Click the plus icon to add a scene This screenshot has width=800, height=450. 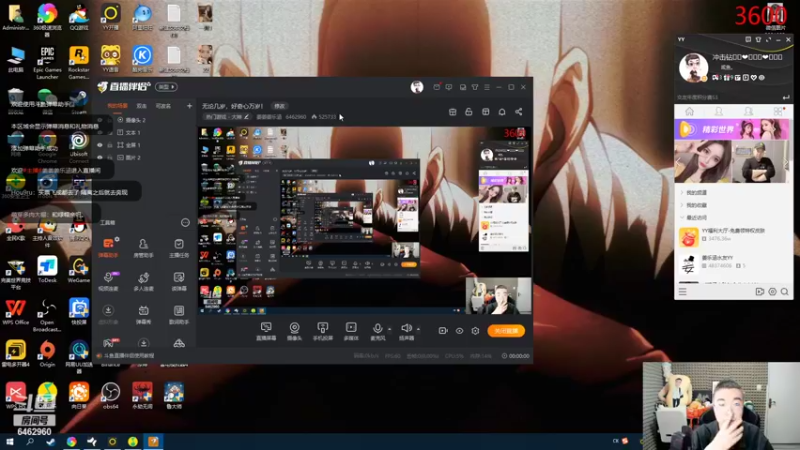point(189,106)
